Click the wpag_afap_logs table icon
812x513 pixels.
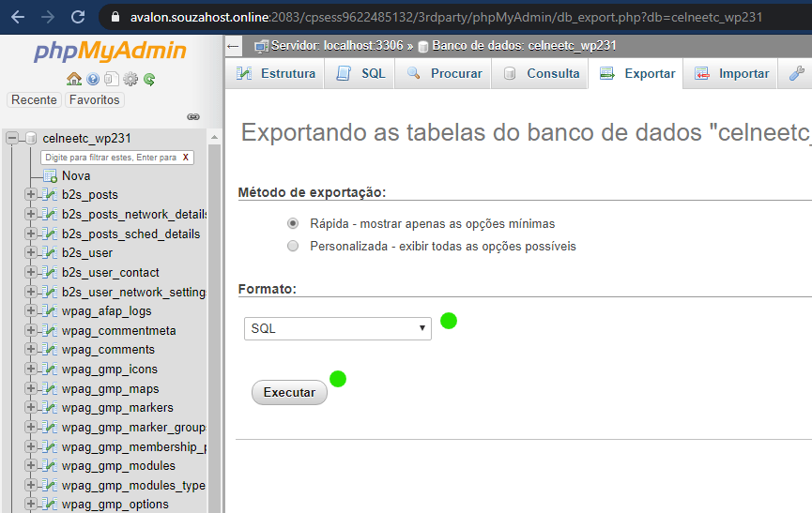tap(50, 310)
